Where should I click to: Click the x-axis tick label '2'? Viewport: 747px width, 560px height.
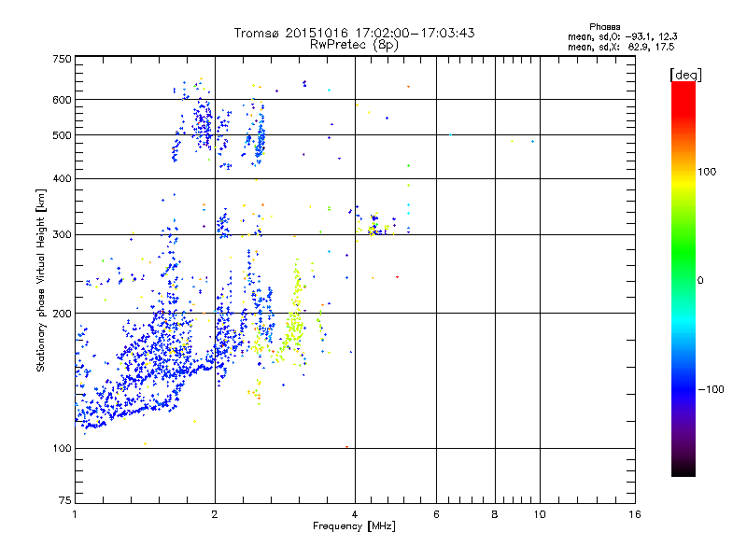pyautogui.click(x=215, y=514)
